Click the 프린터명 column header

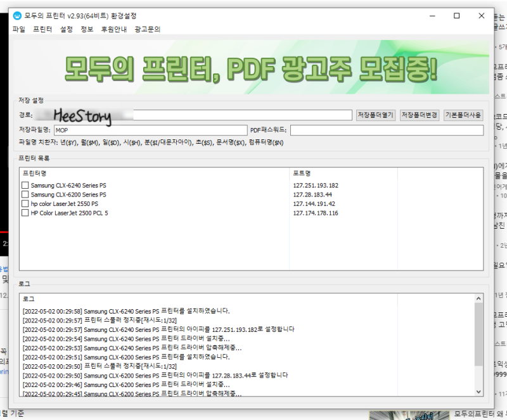coord(155,174)
